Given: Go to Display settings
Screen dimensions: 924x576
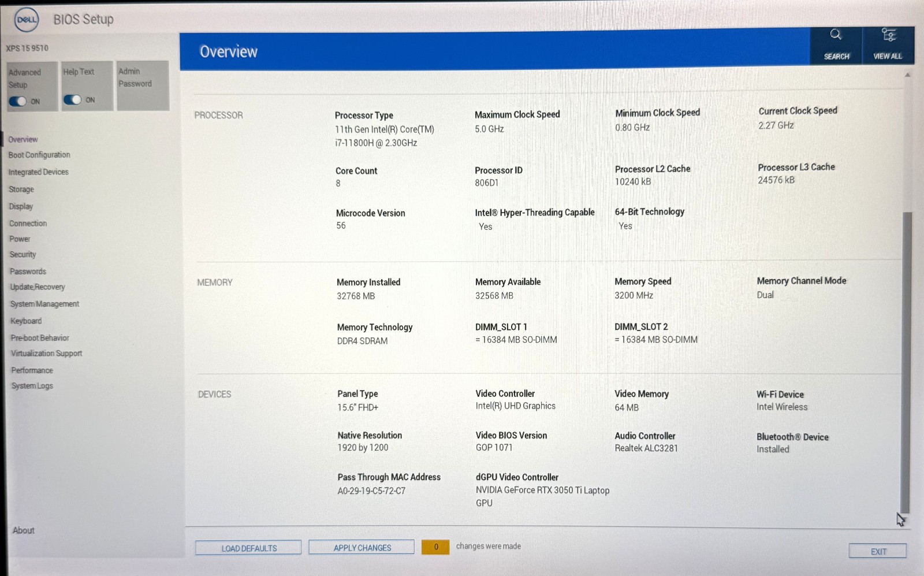Looking at the screenshot, I should 21,206.
